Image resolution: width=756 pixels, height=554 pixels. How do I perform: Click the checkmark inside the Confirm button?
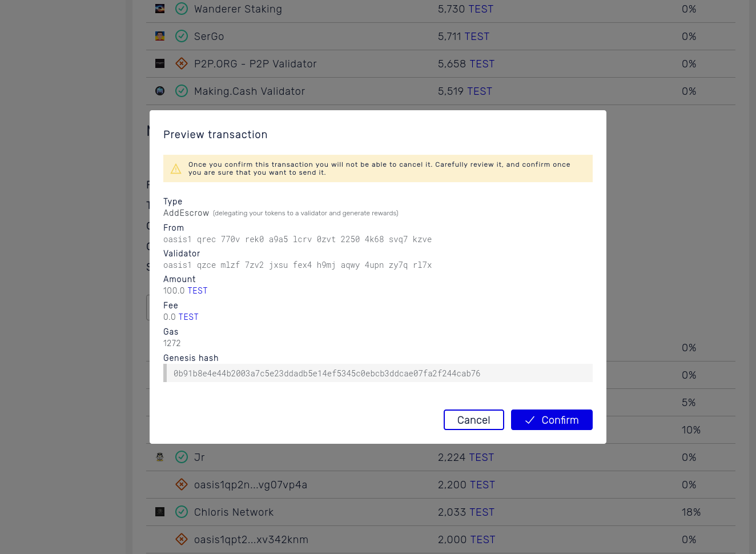pyautogui.click(x=530, y=420)
